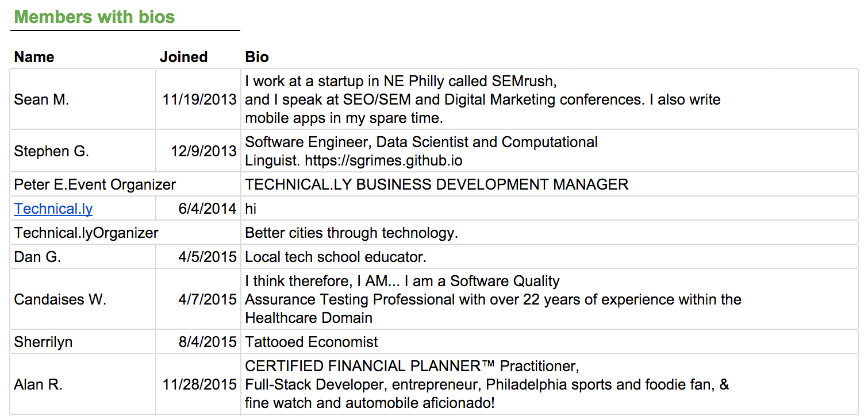Screen dimensions: 868x416
Task: Click the Better cities through technology bio
Action: coord(351,233)
